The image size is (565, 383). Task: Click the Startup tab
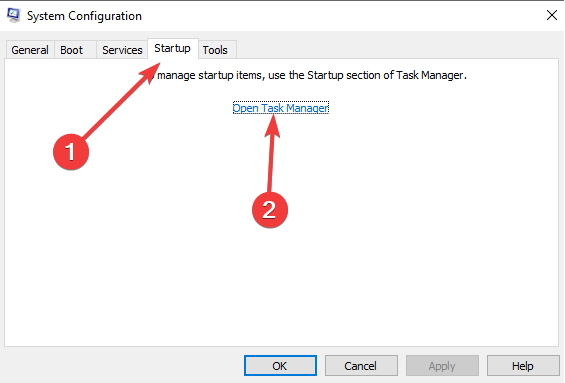click(173, 48)
